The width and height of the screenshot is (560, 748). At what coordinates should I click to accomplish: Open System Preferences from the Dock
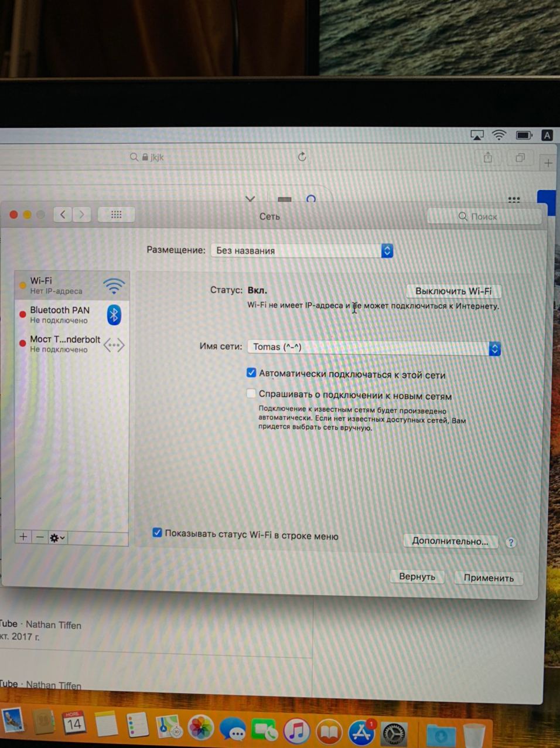pos(394,733)
